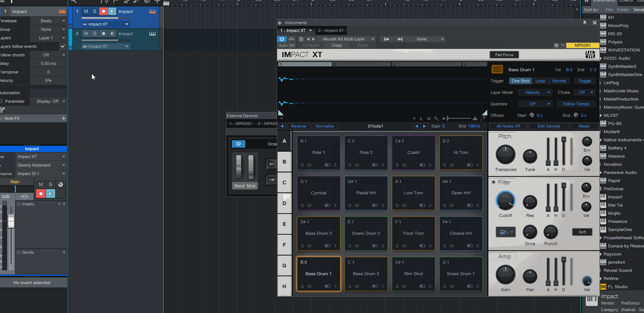Click the add pad plus icon beside Reverse
Screen dimensions: 644x313
coord(282,126)
